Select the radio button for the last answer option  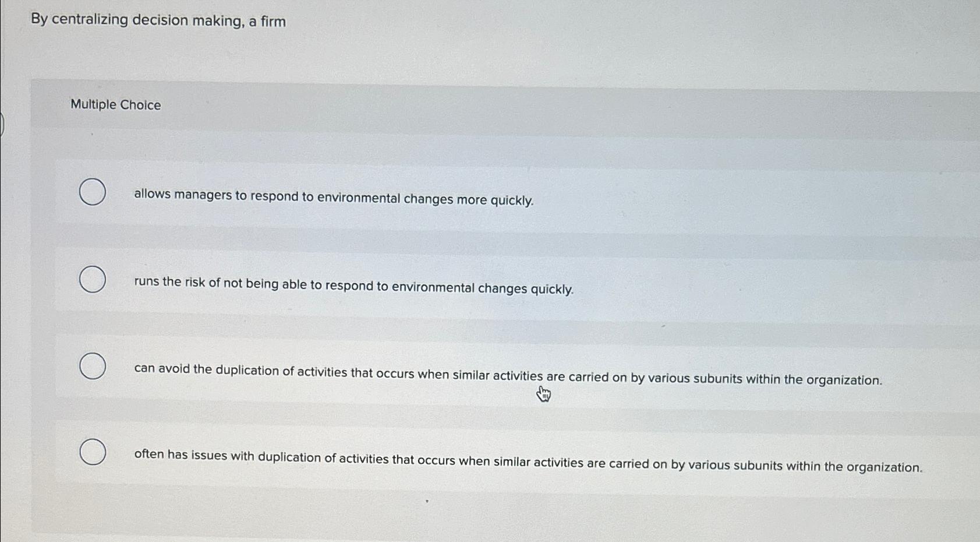pyautogui.click(x=93, y=452)
